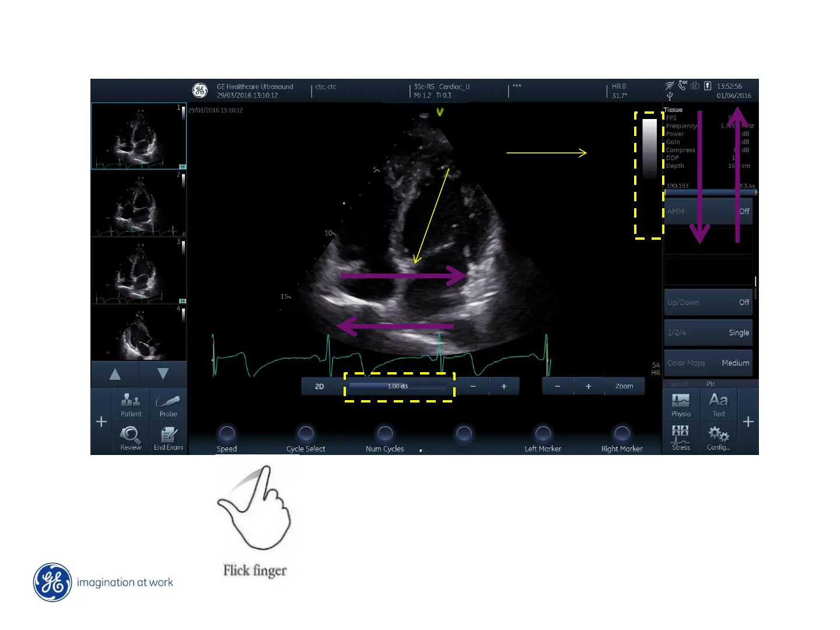
Task: Open the Physio settings icon
Action: tap(681, 405)
